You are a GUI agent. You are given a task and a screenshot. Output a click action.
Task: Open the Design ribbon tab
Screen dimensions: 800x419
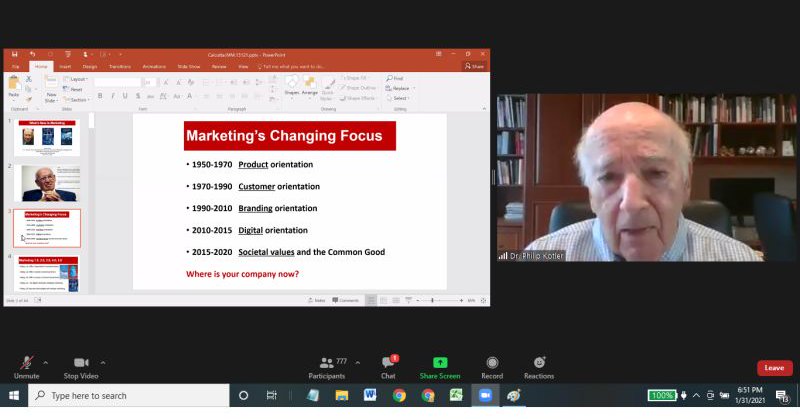[90, 66]
